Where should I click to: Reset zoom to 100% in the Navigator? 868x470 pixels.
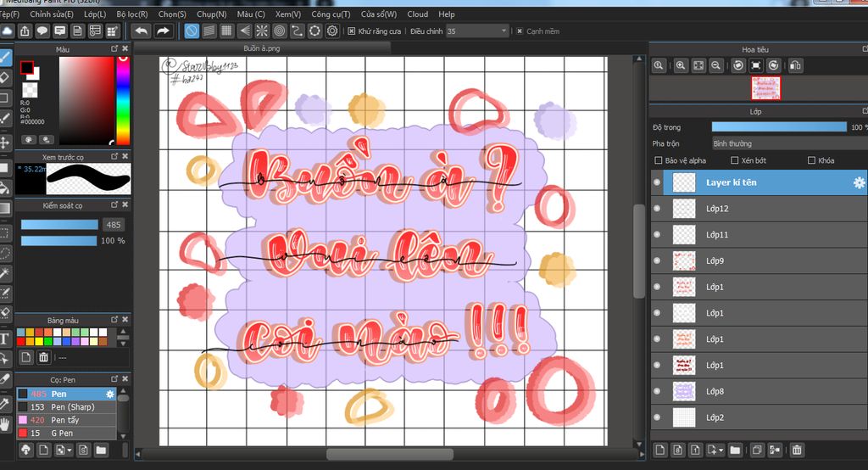point(658,65)
